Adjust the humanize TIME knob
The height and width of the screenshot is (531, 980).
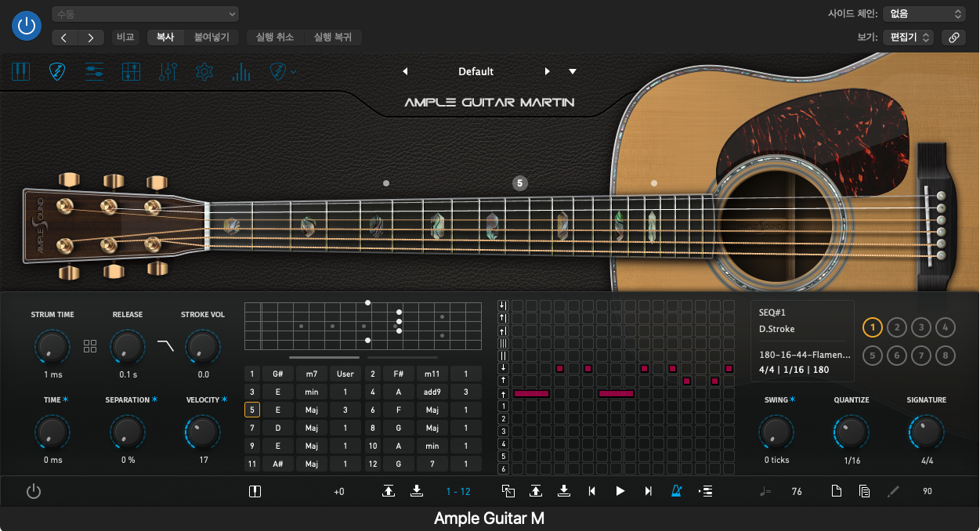click(52, 432)
